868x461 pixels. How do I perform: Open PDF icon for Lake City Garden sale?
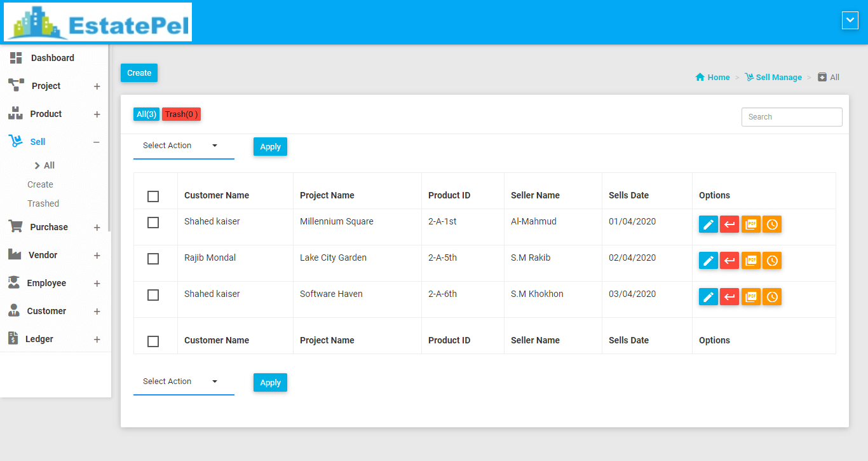(751, 261)
